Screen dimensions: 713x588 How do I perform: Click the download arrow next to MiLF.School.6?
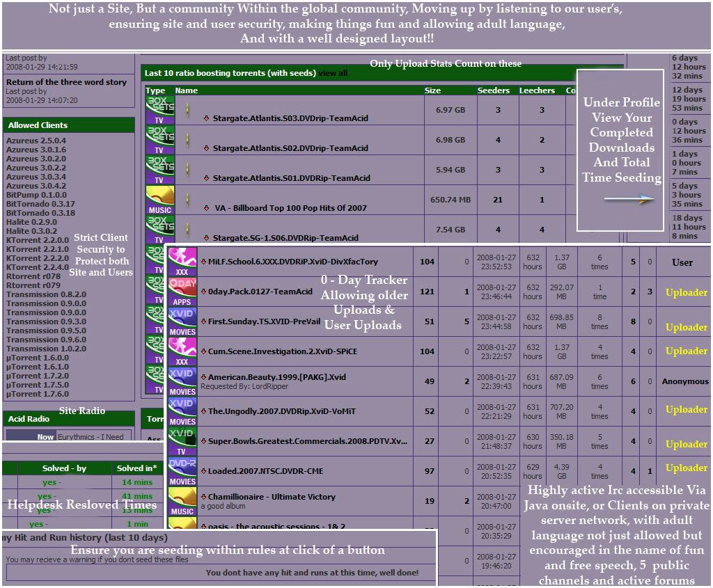coord(204,262)
